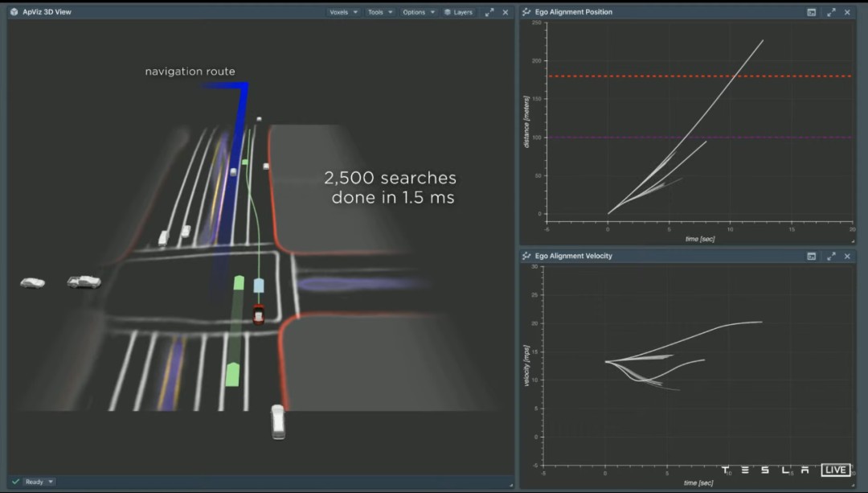The width and height of the screenshot is (868, 493).
Task: Close the ApViz 3D View panel
Action: tap(505, 12)
